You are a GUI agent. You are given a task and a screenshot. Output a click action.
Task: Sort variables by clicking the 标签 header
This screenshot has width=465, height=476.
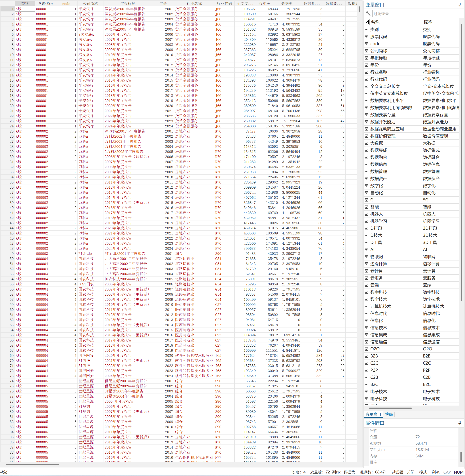(428, 22)
